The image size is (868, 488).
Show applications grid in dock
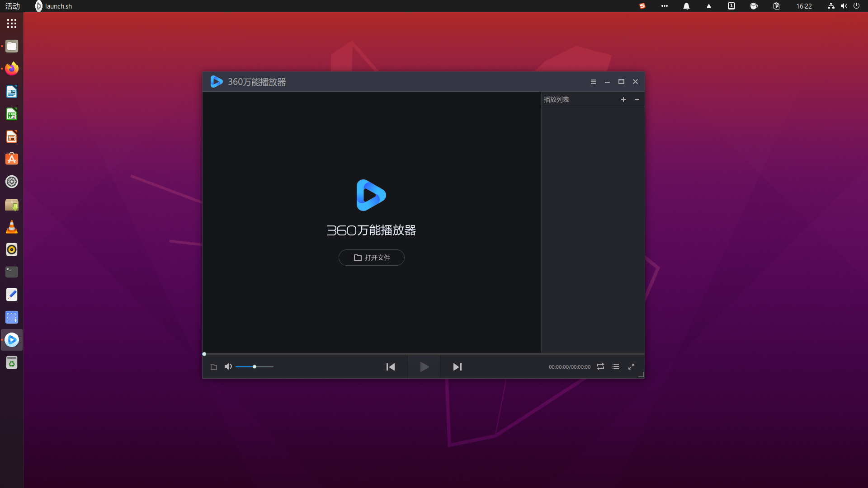(x=12, y=23)
